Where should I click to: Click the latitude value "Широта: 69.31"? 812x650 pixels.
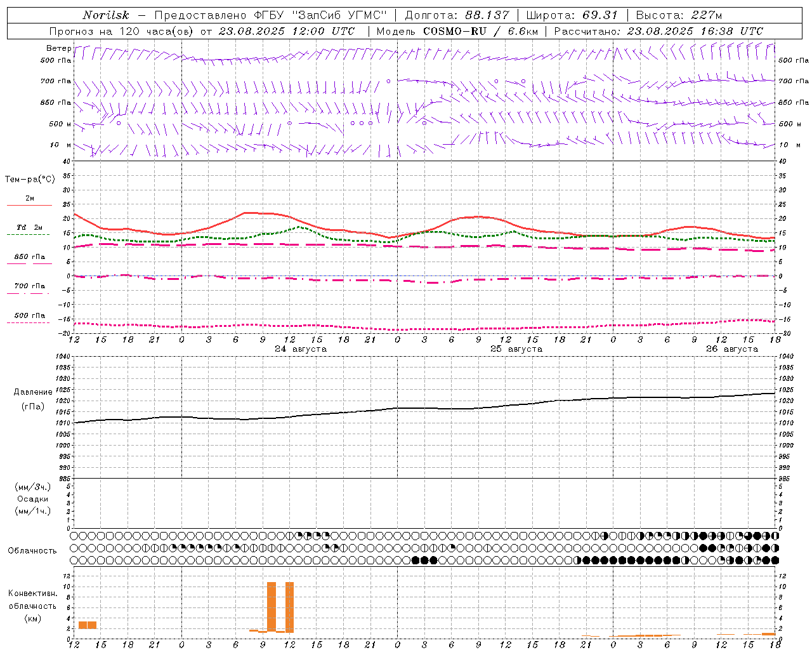572,15
